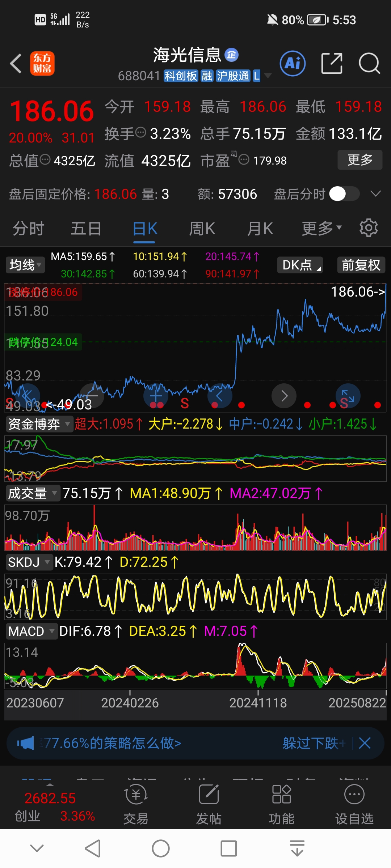Image resolution: width=391 pixels, height=868 pixels.
Task: Open the AI assistant icon
Action: pyautogui.click(x=293, y=63)
